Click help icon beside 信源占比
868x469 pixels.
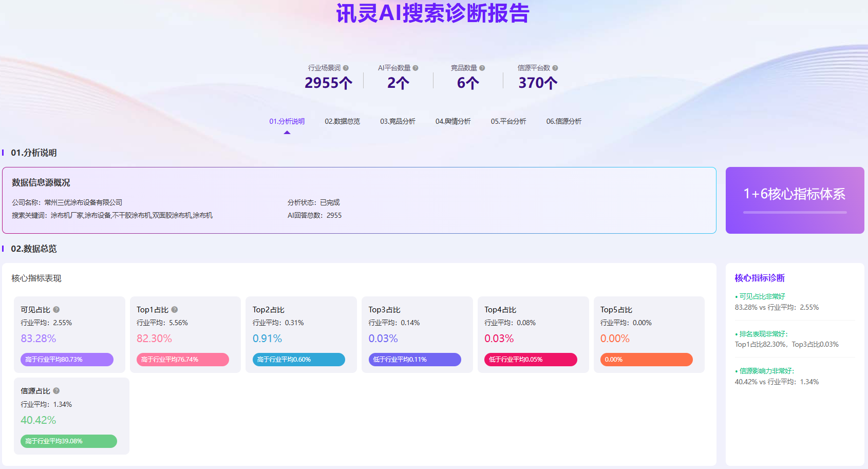click(x=56, y=391)
